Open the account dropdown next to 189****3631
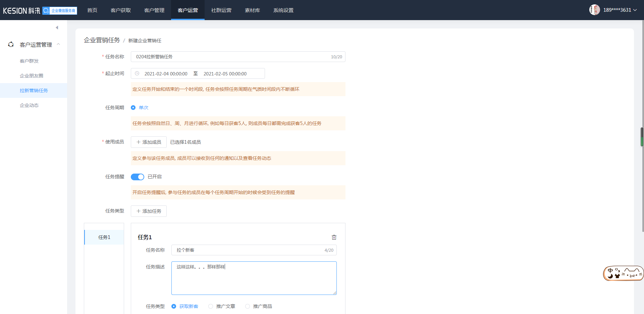 point(635,10)
